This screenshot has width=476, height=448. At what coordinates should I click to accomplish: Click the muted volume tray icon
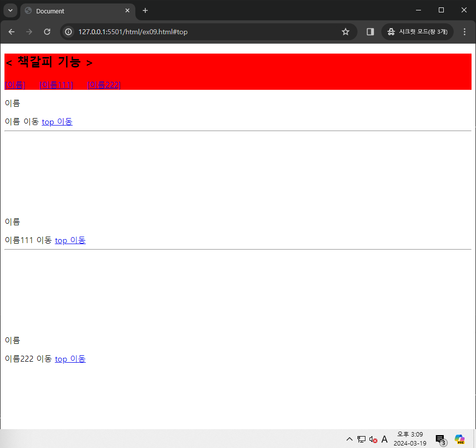click(373, 440)
